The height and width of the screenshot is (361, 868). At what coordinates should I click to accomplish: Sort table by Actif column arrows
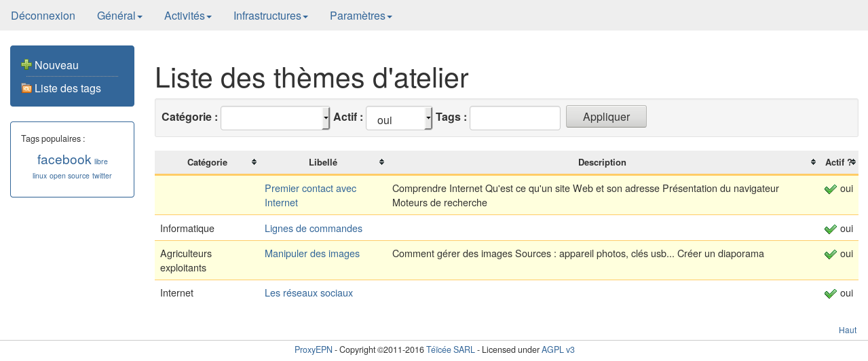(x=852, y=162)
